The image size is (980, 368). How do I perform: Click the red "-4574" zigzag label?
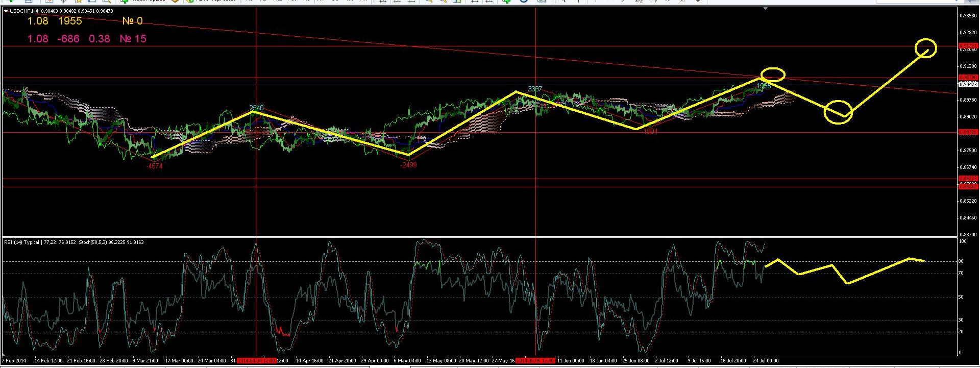[154, 166]
